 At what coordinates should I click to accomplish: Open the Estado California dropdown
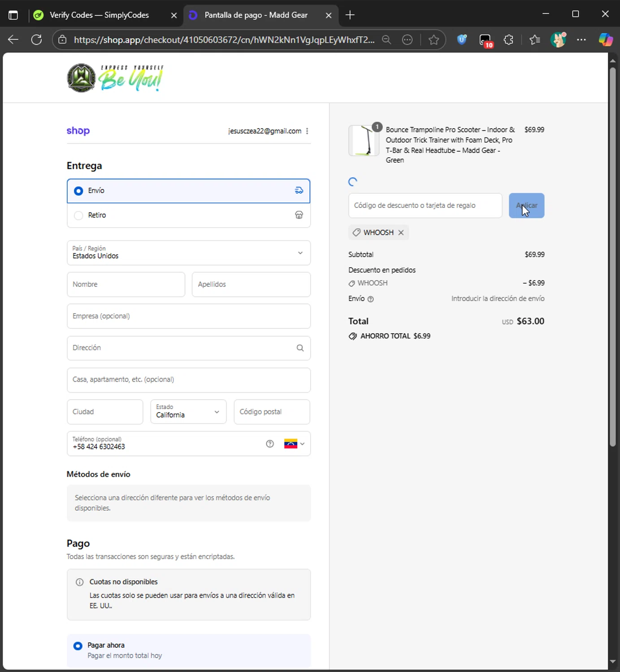click(x=188, y=412)
